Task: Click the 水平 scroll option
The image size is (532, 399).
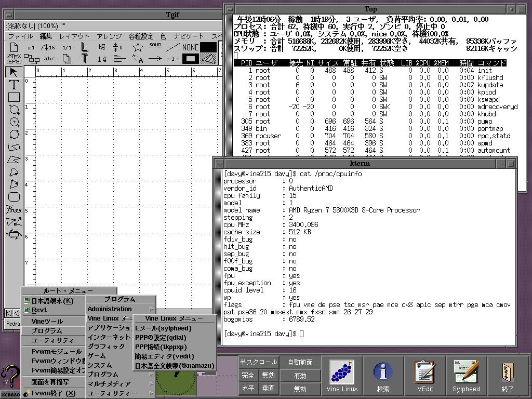Action: point(248,388)
